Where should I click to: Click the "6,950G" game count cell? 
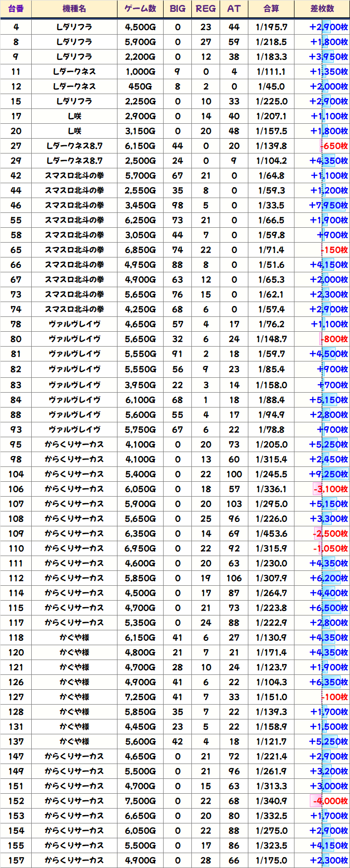click(140, 549)
